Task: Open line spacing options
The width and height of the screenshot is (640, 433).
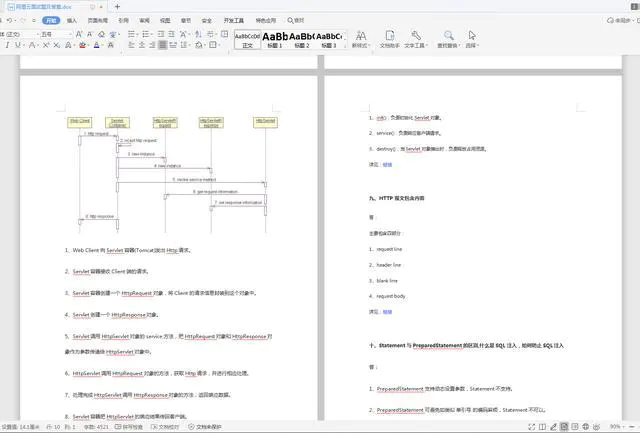Action: point(186,45)
